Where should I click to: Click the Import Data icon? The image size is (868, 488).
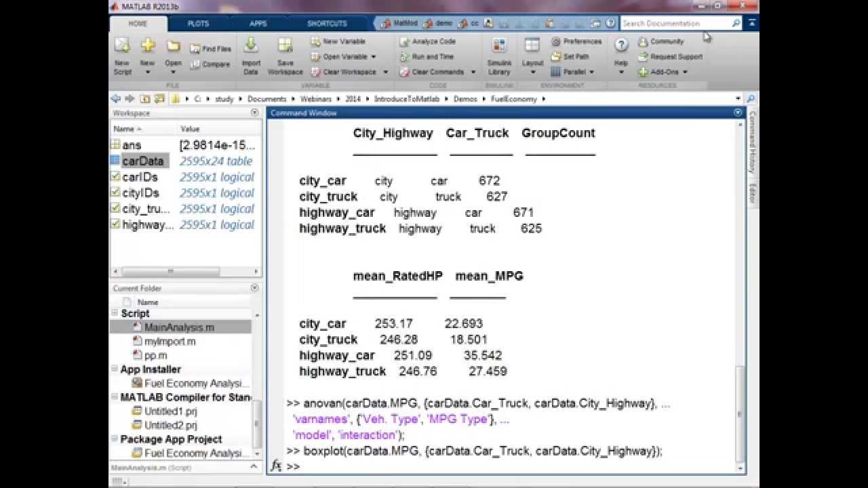[x=251, y=46]
